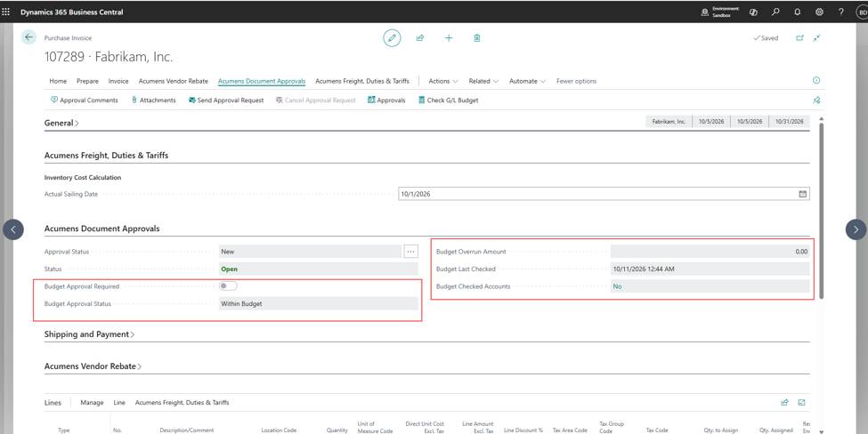868x434 pixels.
Task: Open the Actions dropdown menu
Action: point(442,81)
